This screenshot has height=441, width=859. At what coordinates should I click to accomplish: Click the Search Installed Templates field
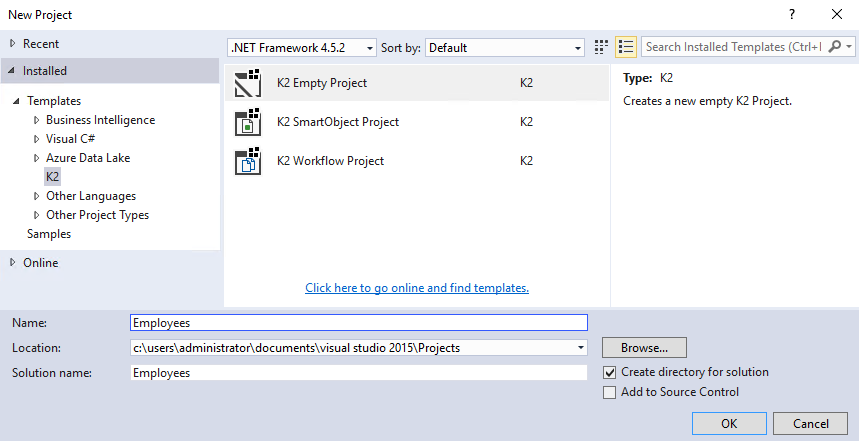[734, 47]
